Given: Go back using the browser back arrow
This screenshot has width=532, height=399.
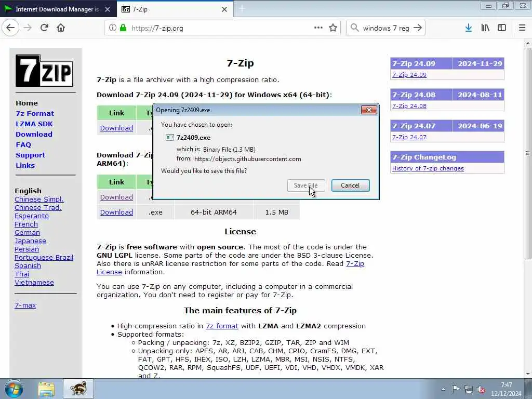Looking at the screenshot, I should point(10,28).
